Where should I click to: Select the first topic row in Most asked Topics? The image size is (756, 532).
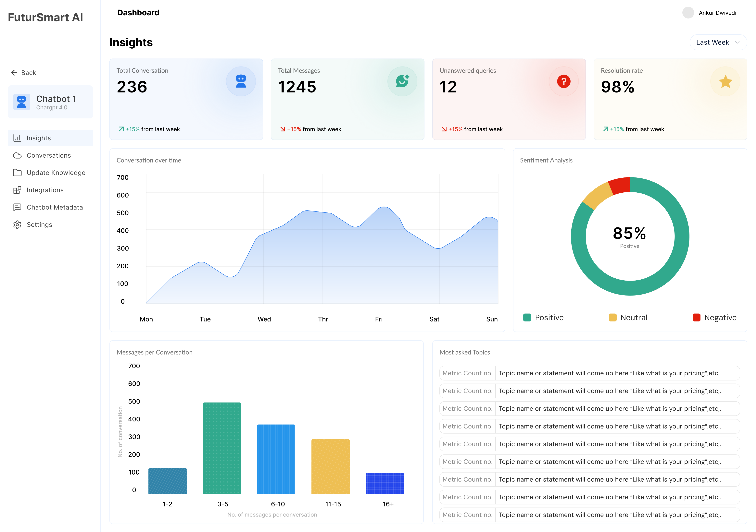click(x=589, y=373)
